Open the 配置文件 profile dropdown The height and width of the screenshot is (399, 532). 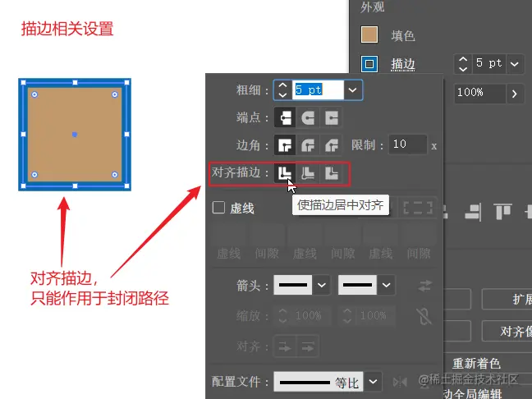pos(373,382)
